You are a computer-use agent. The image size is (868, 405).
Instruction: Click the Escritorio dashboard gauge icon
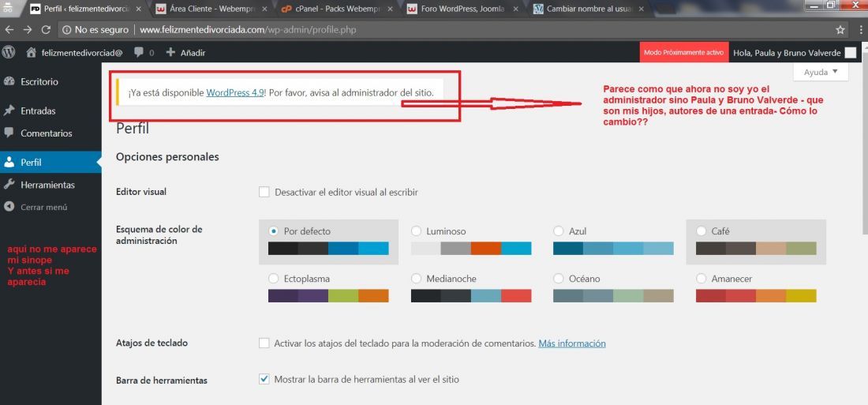(9, 81)
